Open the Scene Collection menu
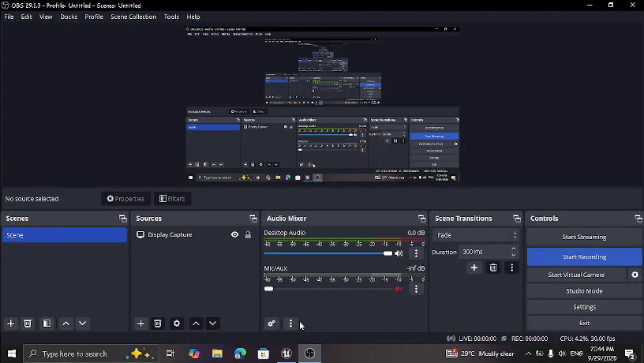644x363 pixels. [x=133, y=17]
